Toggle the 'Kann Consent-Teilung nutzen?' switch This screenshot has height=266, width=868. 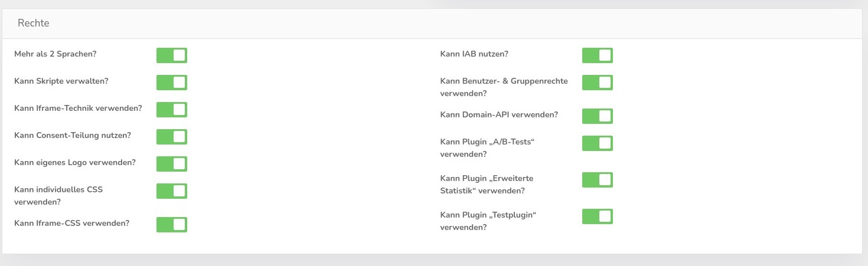click(171, 137)
